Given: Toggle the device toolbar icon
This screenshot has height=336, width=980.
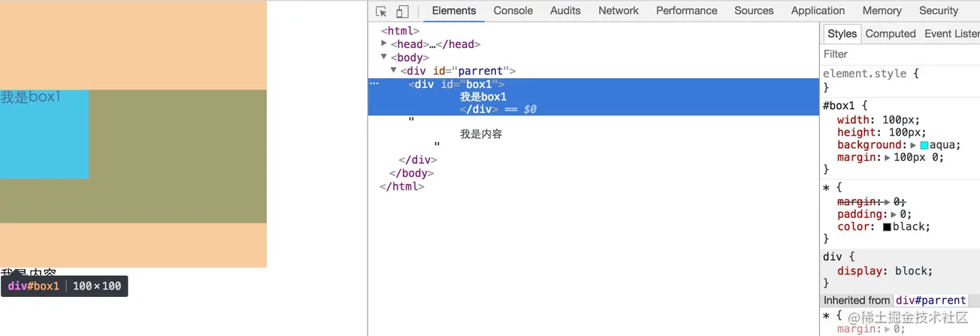Looking at the screenshot, I should tap(402, 11).
